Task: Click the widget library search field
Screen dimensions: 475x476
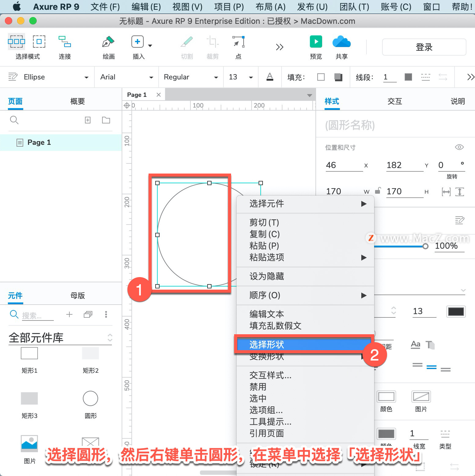Action: pyautogui.click(x=38, y=315)
